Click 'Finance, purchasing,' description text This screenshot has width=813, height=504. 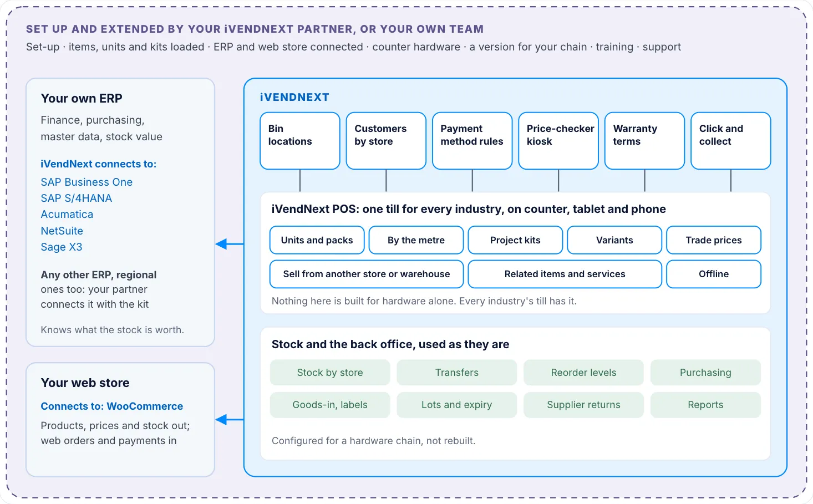(x=93, y=120)
